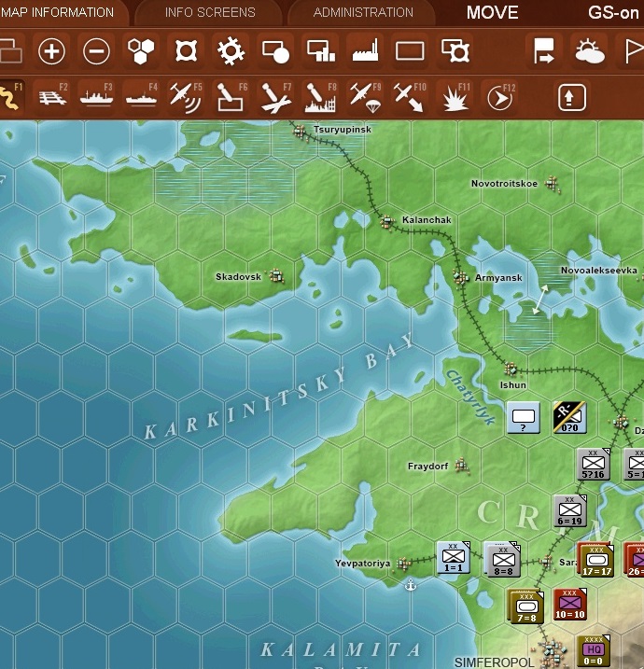
Task: Click the Armyansk town hex
Action: (460, 277)
